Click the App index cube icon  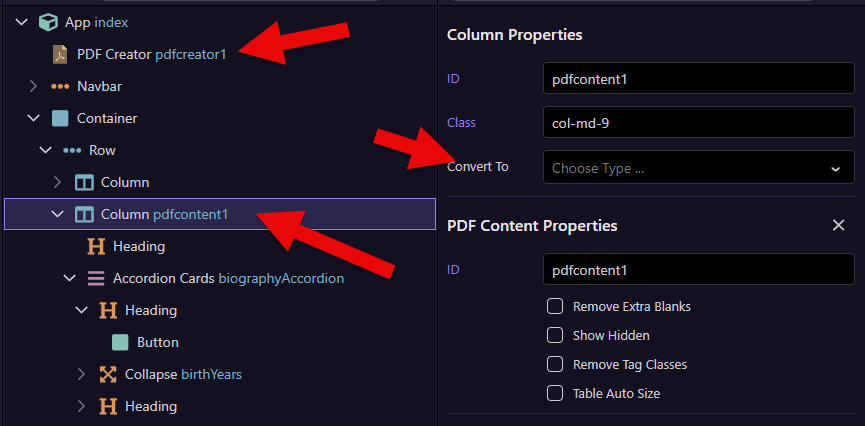tap(48, 23)
